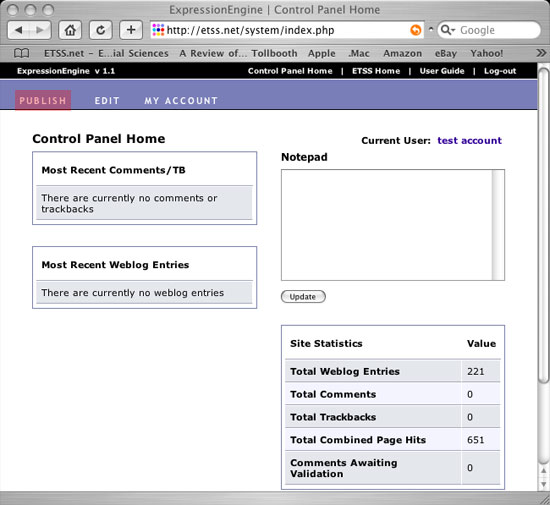The image size is (550, 505).
Task: Go to the home page icon
Action: pos(70,30)
